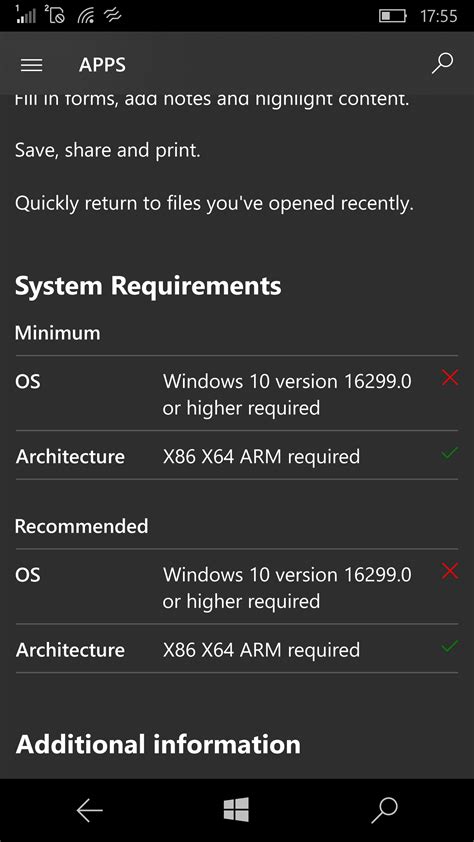The width and height of the screenshot is (474, 842).
Task: Tap the System Requirements heading
Action: click(x=148, y=286)
